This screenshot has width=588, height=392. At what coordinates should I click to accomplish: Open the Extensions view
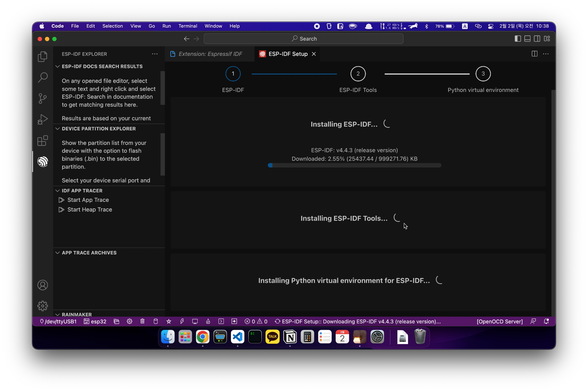click(43, 140)
